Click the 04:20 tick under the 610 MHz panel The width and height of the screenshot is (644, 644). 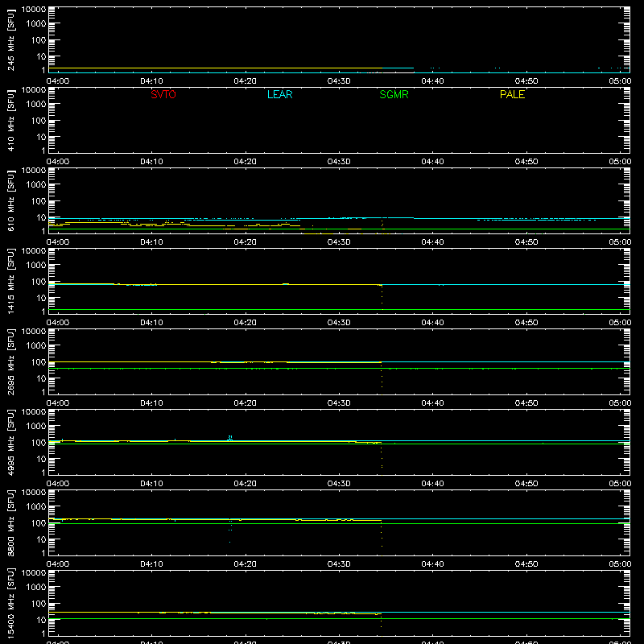point(246,242)
